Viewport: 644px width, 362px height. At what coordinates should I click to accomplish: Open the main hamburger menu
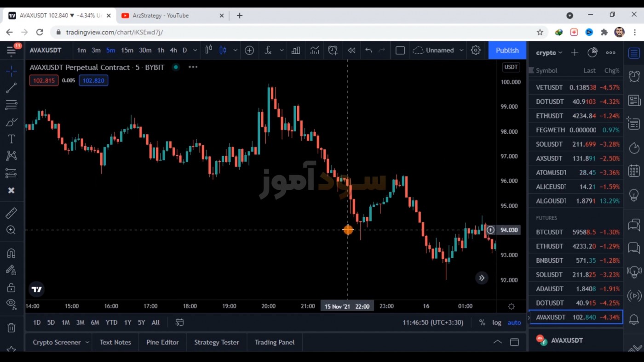[11, 50]
